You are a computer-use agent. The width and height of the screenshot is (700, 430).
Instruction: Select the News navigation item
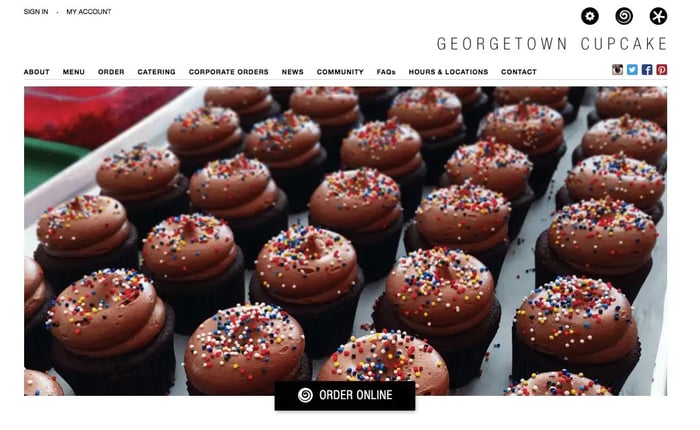292,72
